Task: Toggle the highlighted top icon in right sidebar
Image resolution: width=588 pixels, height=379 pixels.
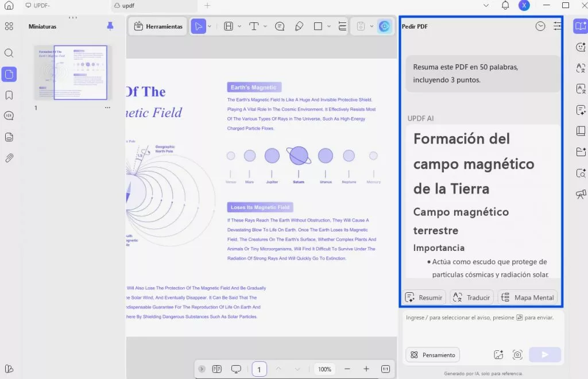Action: coord(581,26)
